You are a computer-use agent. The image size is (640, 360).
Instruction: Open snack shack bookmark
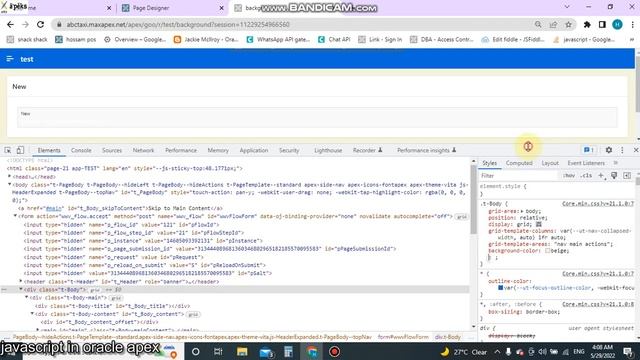(x=27, y=39)
